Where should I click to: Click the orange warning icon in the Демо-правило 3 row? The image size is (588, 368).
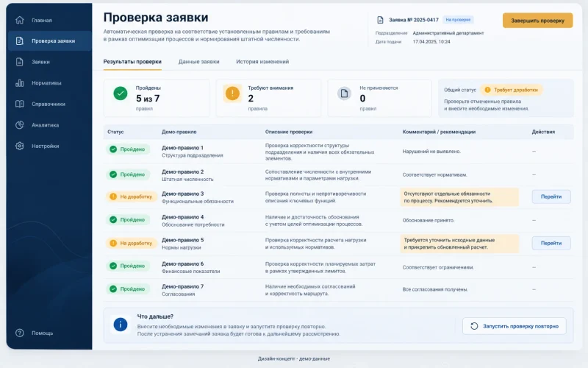click(x=113, y=197)
